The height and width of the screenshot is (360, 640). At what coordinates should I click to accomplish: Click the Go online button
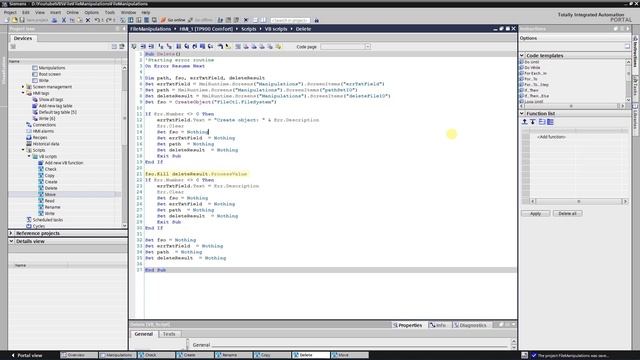pos(173,20)
